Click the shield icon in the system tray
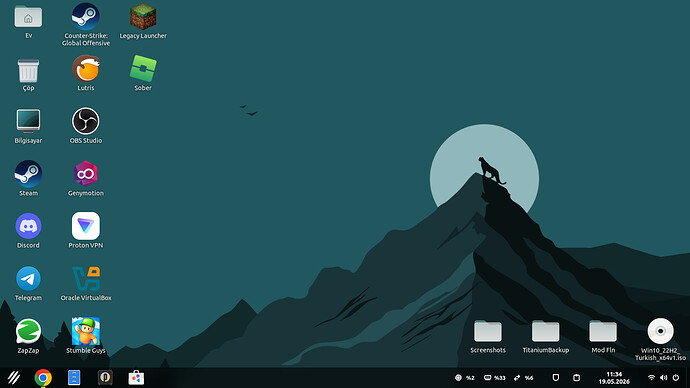 pyautogui.click(x=556, y=377)
